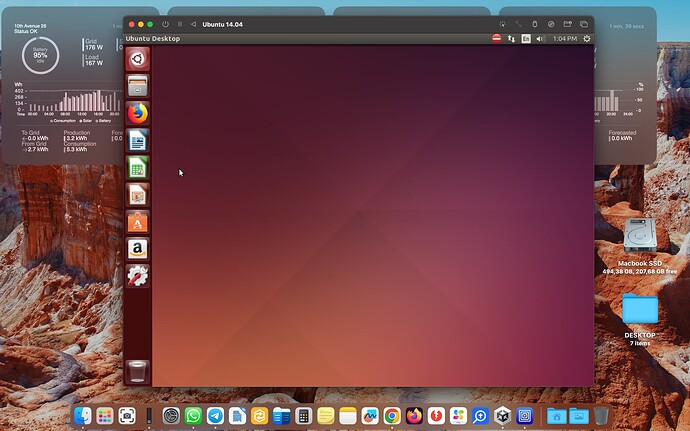690x431 pixels.
Task: Open shared folder options in VM toolbar
Action: pos(568,24)
